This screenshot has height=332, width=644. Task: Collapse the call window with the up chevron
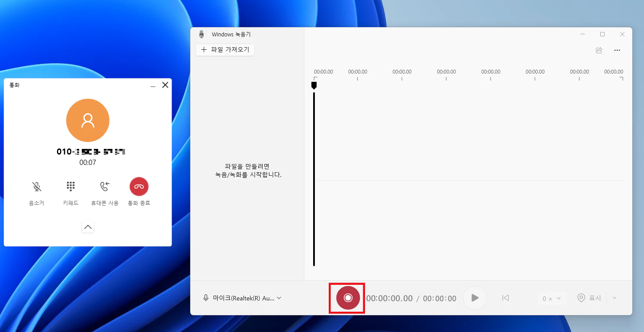[88, 227]
